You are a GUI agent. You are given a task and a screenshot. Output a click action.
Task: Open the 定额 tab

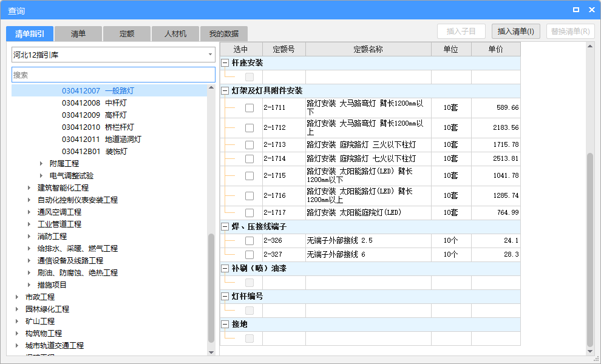click(x=127, y=34)
